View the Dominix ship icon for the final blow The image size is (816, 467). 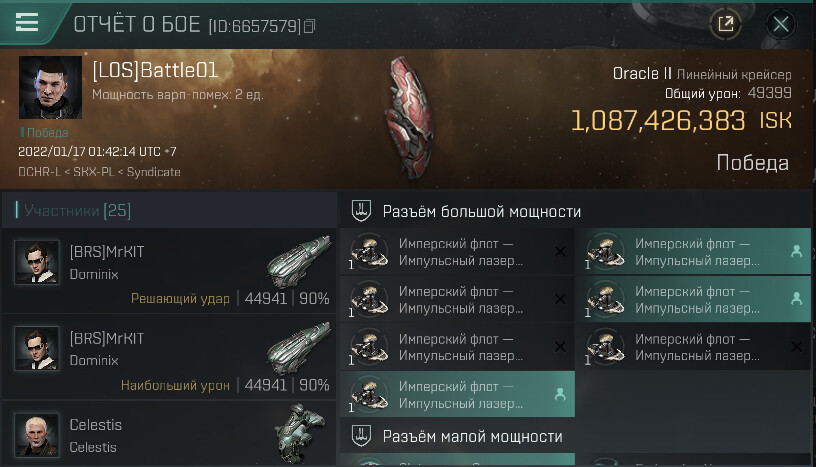tap(299, 261)
